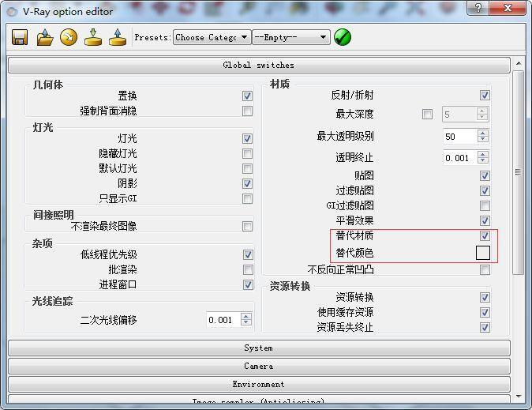Enable the GI过滤贴图 checkbox
The image size is (532, 410).
coord(485,205)
